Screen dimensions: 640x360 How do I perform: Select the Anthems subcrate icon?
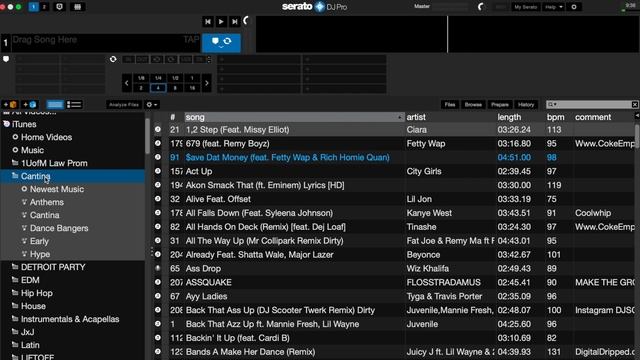coord(24,202)
